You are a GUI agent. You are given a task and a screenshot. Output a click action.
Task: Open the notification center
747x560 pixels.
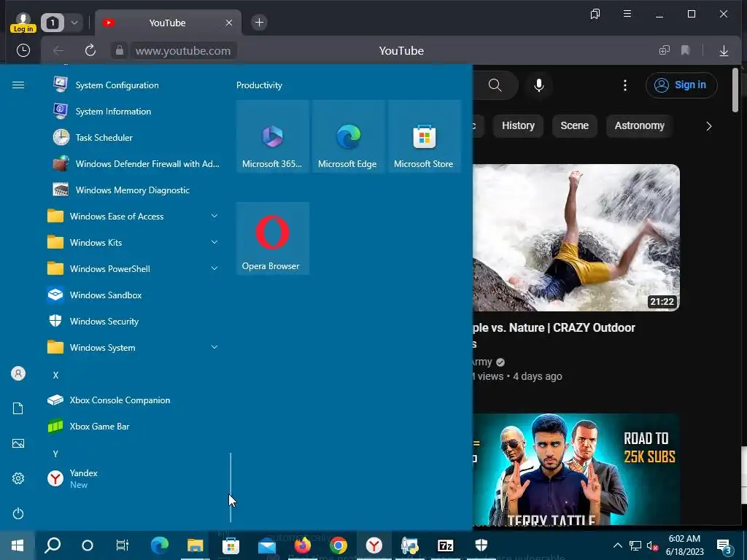pos(724,545)
